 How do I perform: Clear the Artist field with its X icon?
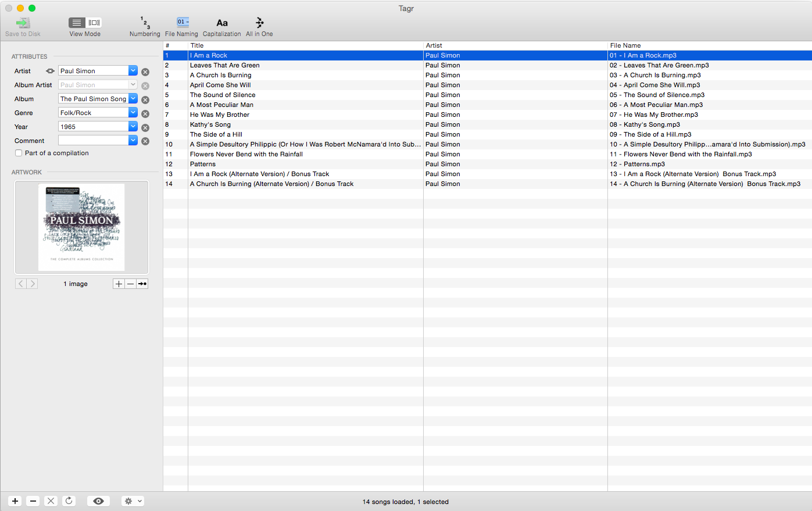point(145,72)
